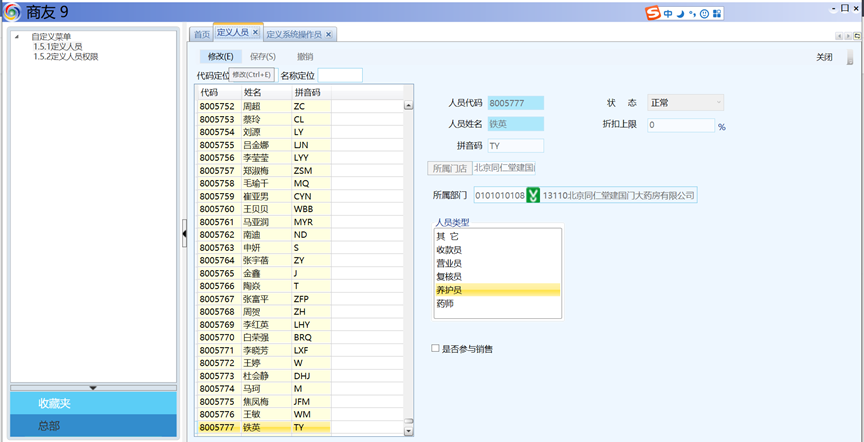864x442 pixels.
Task: Toggle Sogou punctuation mode icon
Action: [692, 14]
